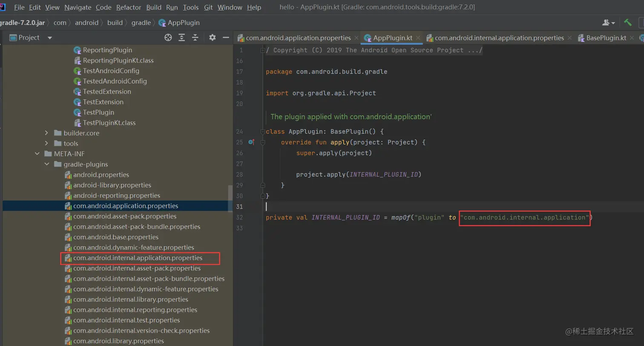Click the AppPlugin class icon in breadcrumb

click(x=162, y=23)
